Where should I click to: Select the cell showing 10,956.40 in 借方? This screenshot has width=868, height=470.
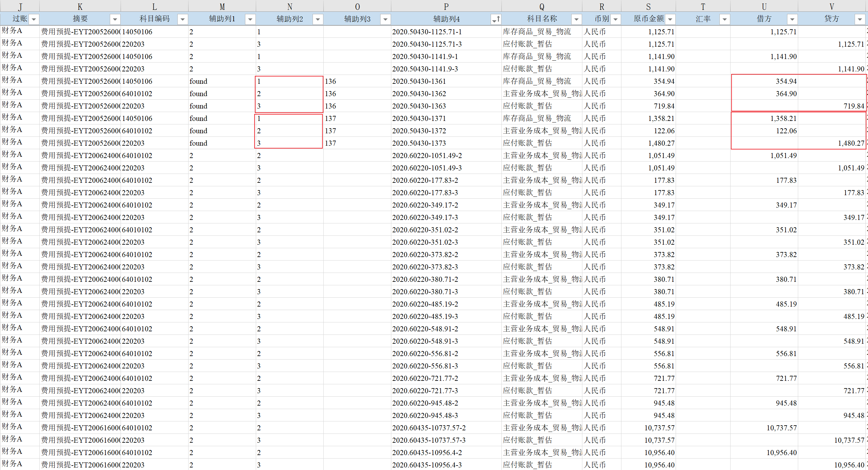(781, 453)
